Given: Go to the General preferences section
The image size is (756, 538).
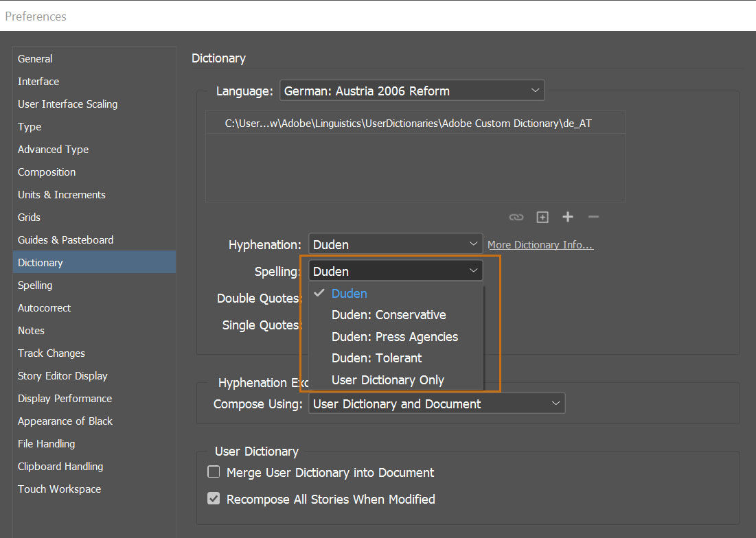Looking at the screenshot, I should coord(35,59).
